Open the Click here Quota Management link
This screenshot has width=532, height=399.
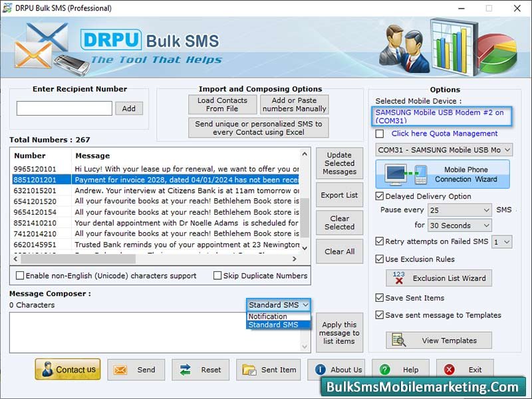[444, 134]
